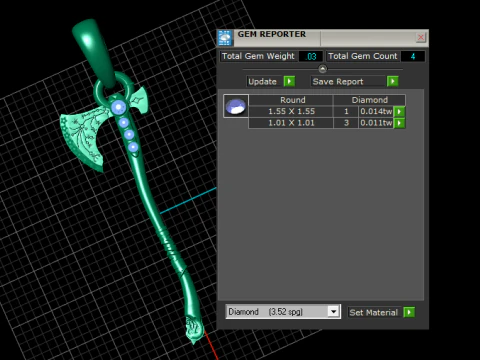This screenshot has width=480, height=360.
Task: Collapse the panel with the round up-arrow
Action: [322, 69]
